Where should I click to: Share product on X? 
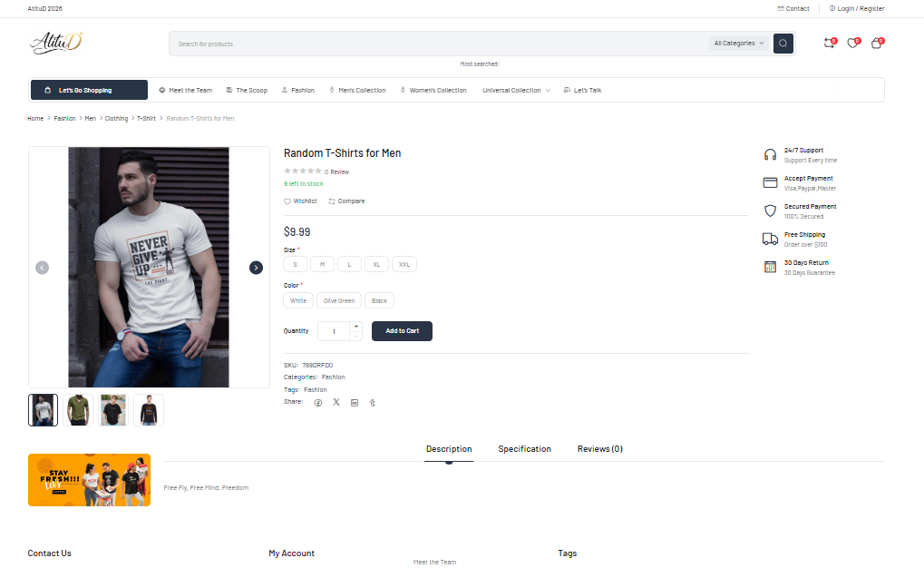tap(336, 402)
